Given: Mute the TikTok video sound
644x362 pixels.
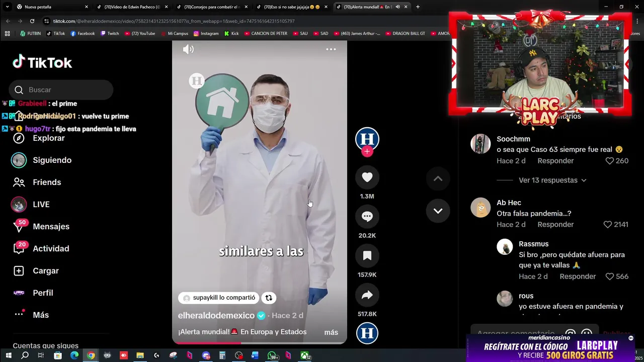Looking at the screenshot, I should (188, 49).
